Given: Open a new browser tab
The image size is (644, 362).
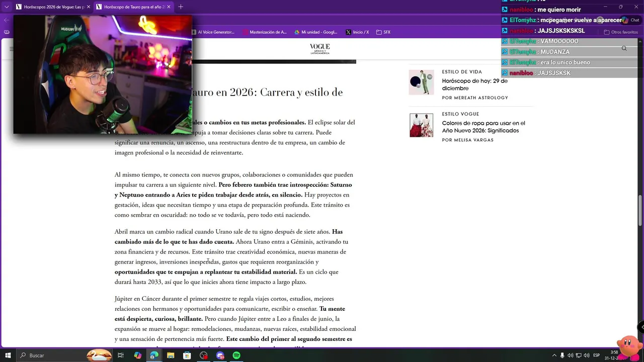Looking at the screenshot, I should pyautogui.click(x=181, y=7).
